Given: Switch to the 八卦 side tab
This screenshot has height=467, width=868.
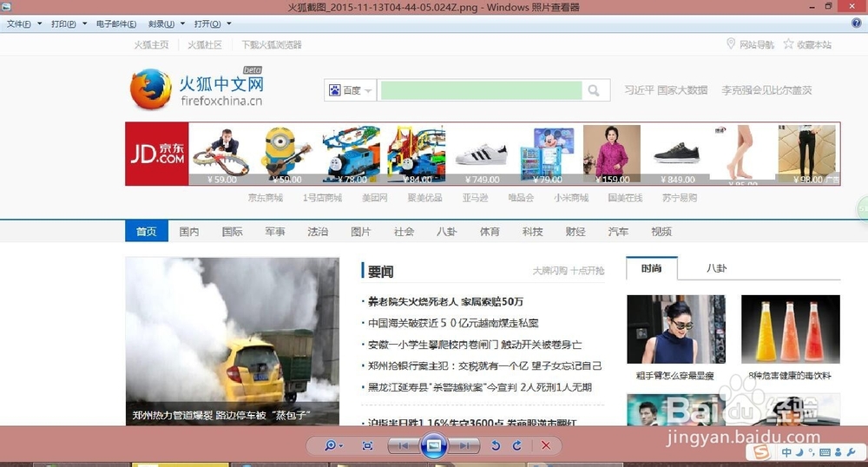Looking at the screenshot, I should tap(716, 268).
